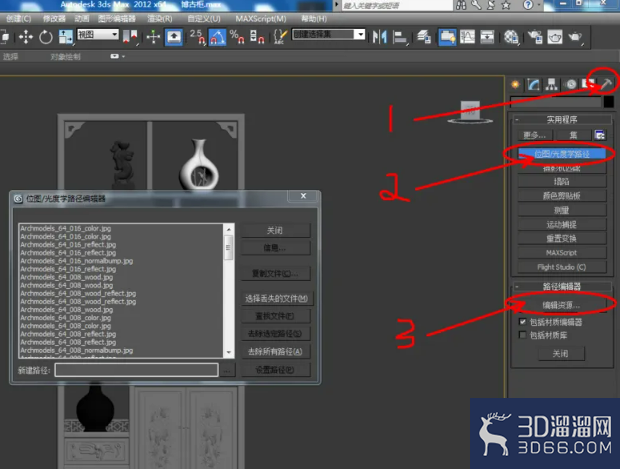Uncheck 包括材质编辑器 checkbox

[x=522, y=322]
